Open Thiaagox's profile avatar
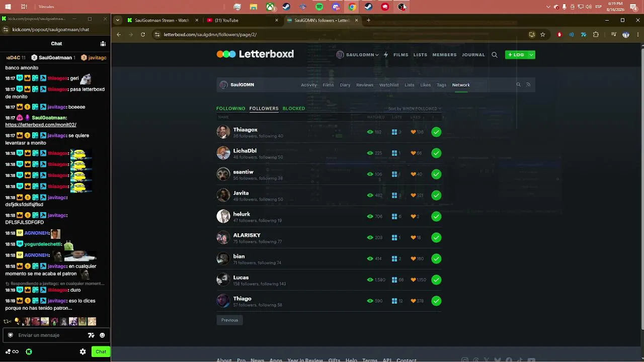Image resolution: width=644 pixels, height=362 pixels. [x=223, y=132]
